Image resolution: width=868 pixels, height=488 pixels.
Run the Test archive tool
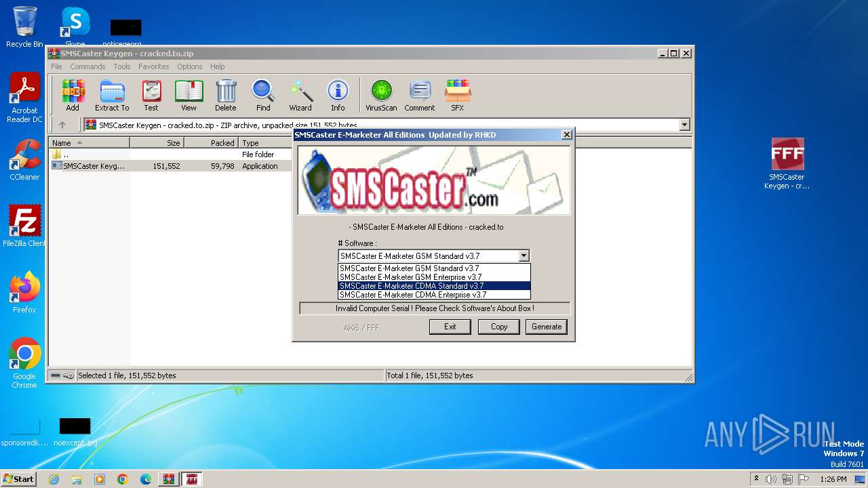tap(151, 95)
